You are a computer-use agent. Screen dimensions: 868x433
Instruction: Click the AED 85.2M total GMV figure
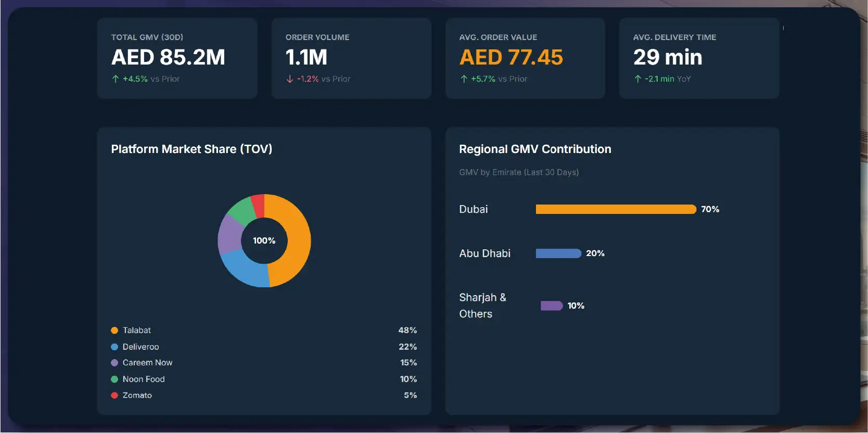(168, 57)
